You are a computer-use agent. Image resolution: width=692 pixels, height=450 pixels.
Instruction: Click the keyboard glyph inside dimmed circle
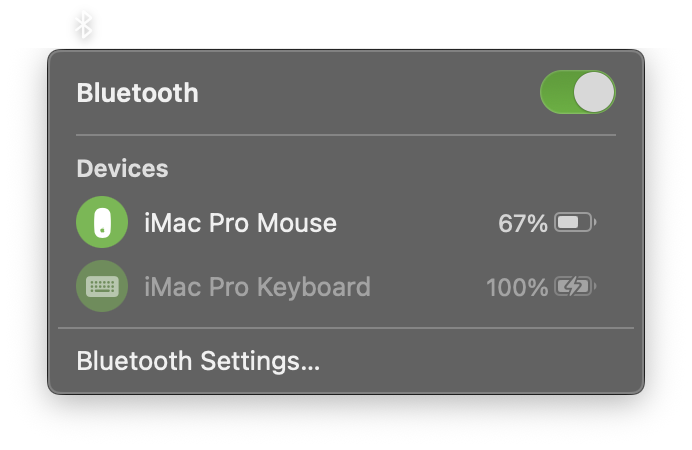point(102,287)
